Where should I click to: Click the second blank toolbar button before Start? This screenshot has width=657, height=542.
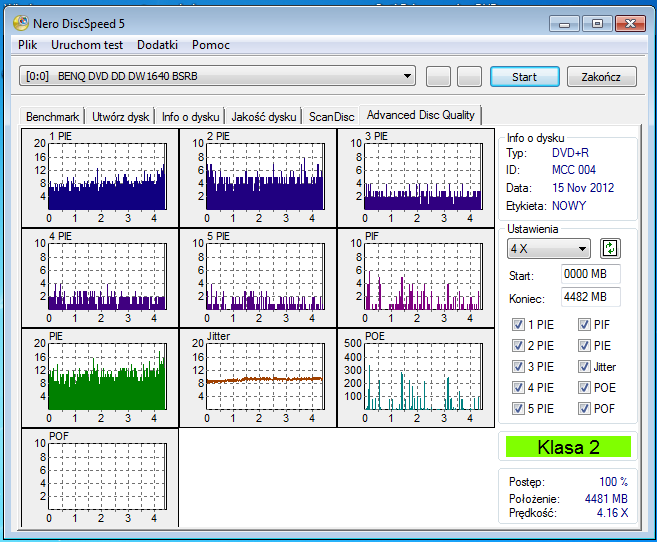[469, 77]
